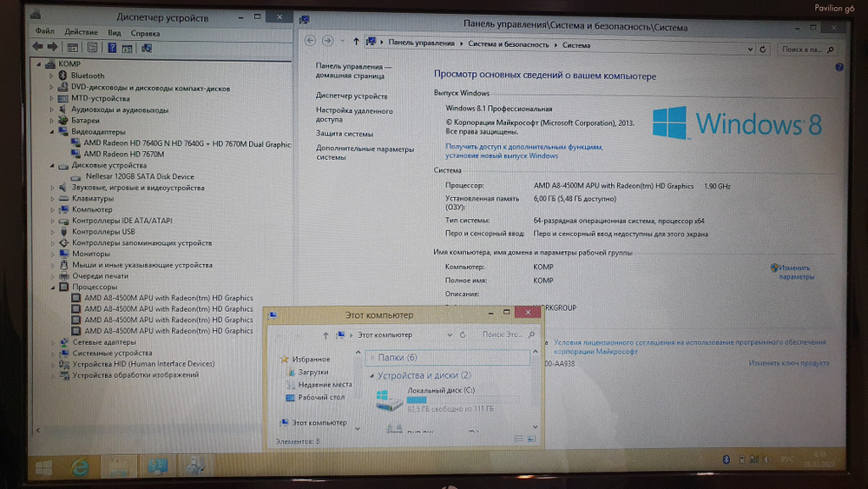The height and width of the screenshot is (489, 868).
Task: Click the search field in Этот компьютер window
Action: click(x=507, y=334)
